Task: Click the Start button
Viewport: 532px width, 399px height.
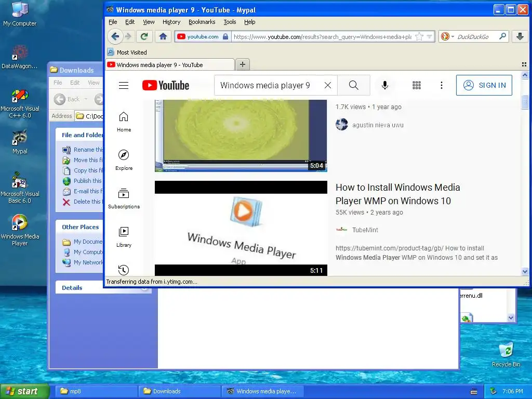Action: 25,391
